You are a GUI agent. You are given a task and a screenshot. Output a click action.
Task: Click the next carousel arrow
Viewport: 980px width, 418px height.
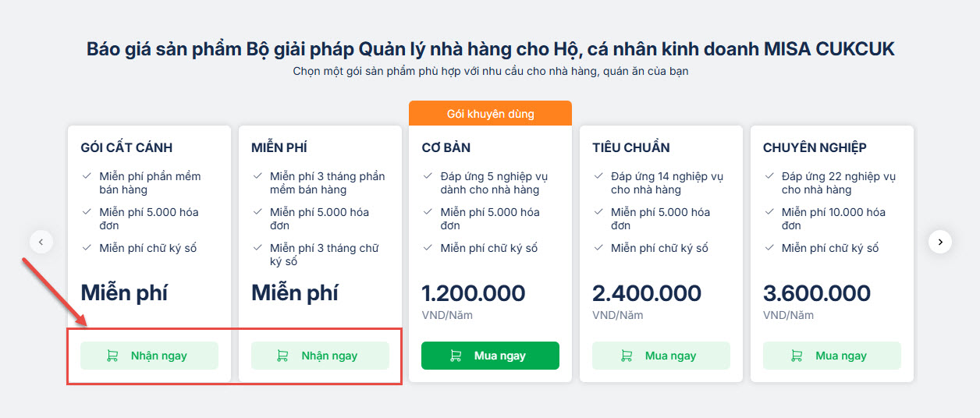(940, 242)
